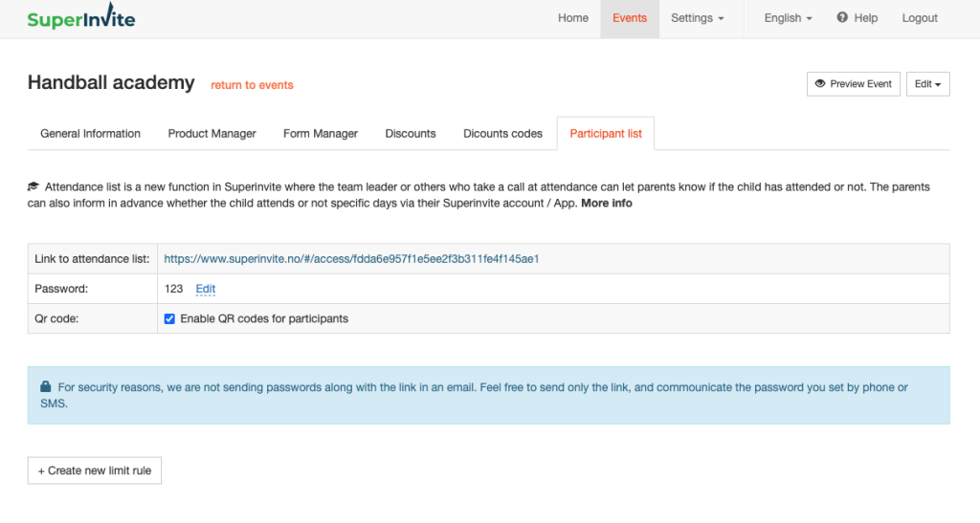Open the attendance list URL link
Viewport: 980px width, 523px height.
(x=352, y=259)
